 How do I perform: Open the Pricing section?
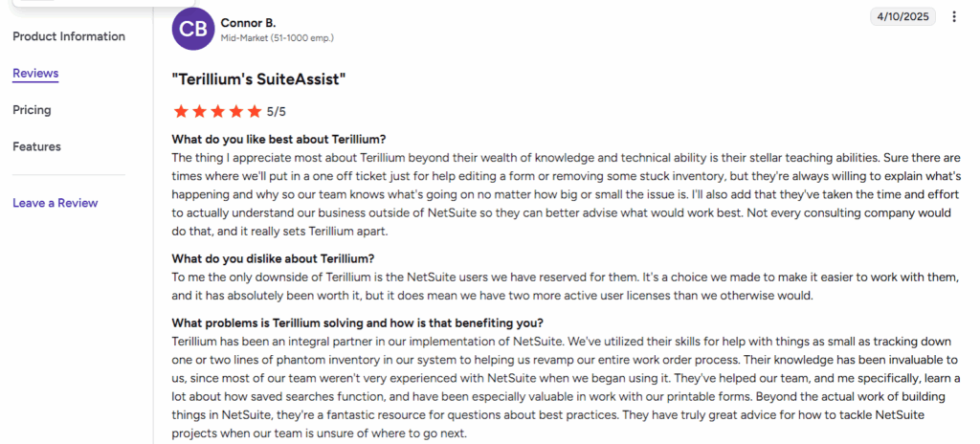click(x=32, y=110)
